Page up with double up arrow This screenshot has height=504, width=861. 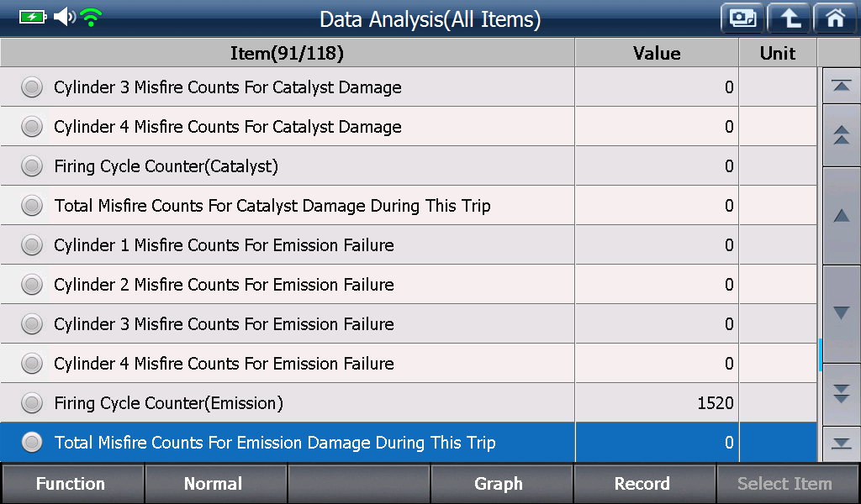(x=841, y=135)
